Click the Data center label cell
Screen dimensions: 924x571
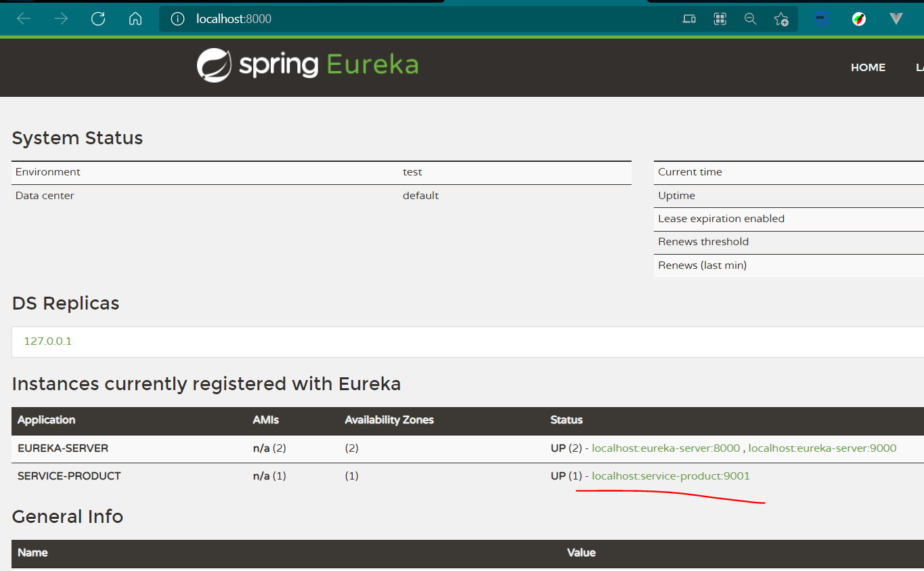[45, 196]
